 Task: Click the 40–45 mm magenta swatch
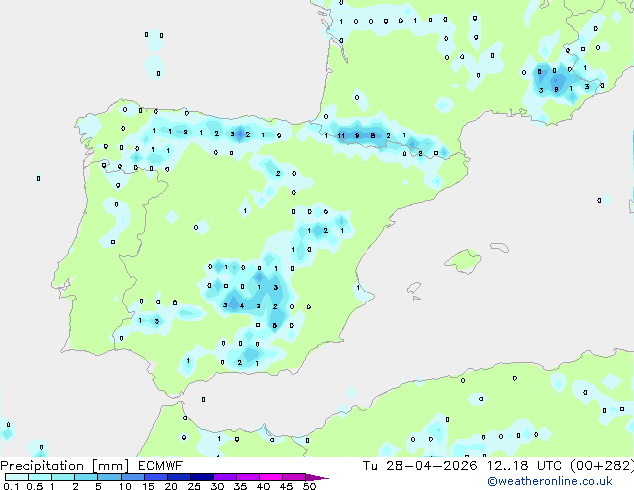point(271,477)
